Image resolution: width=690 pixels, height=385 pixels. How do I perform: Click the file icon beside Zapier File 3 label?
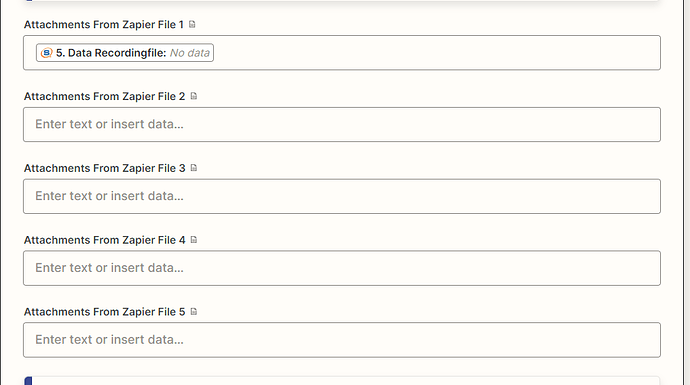pos(194,168)
